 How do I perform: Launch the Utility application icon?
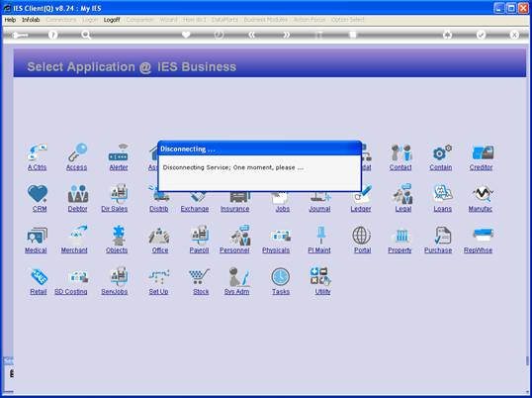click(320, 276)
